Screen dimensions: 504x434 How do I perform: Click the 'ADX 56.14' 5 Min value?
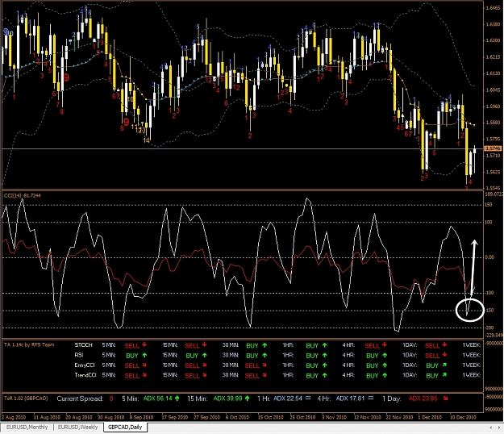point(157,399)
